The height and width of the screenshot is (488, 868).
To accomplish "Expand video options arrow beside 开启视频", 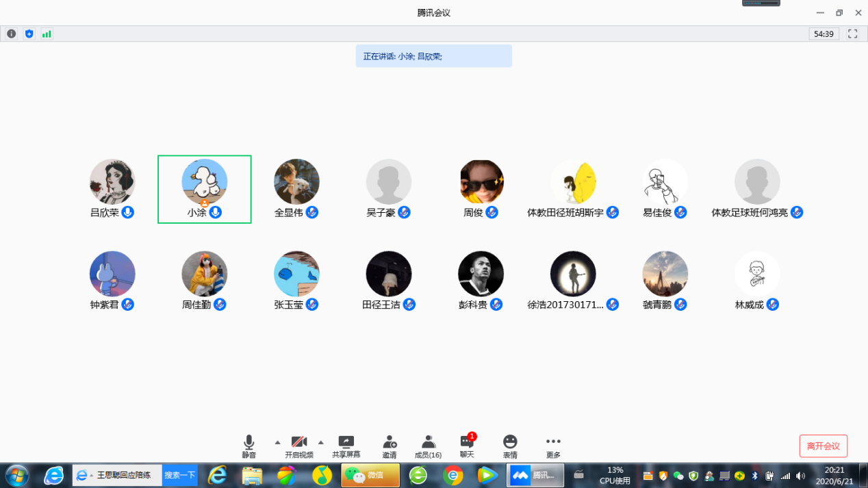I will tap(320, 442).
